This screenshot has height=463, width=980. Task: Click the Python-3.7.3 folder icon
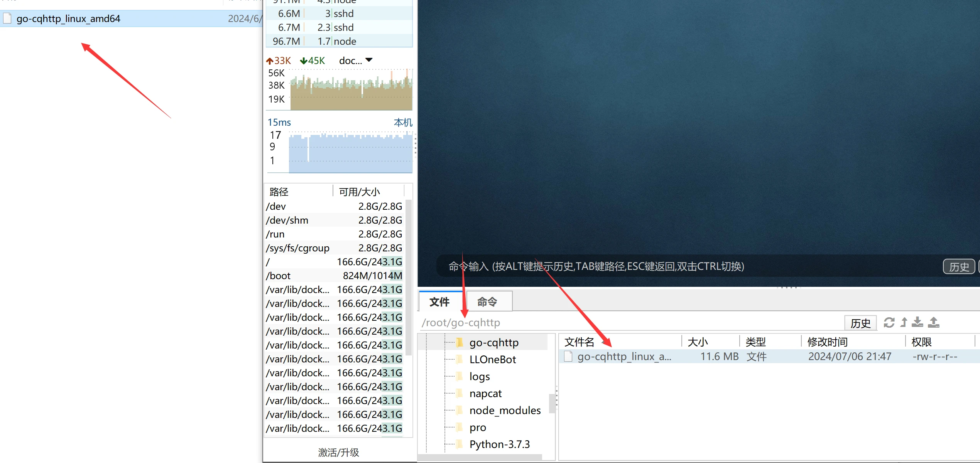(460, 444)
